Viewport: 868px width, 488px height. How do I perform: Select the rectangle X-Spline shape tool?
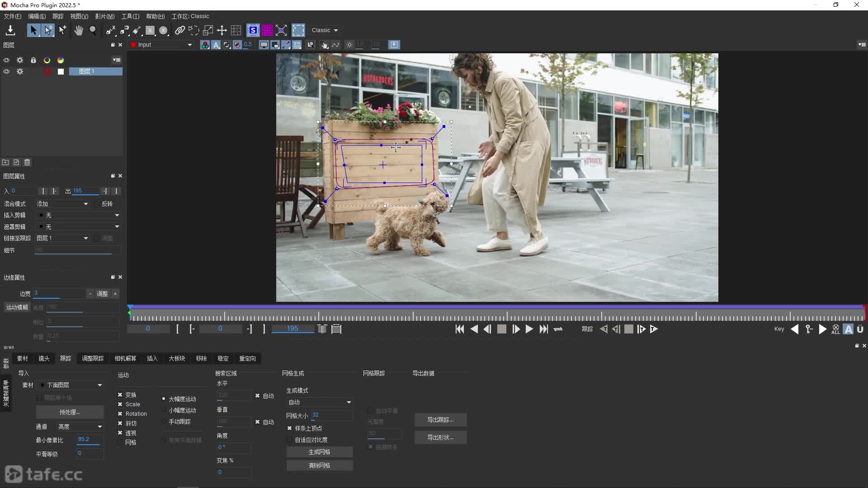[150, 30]
